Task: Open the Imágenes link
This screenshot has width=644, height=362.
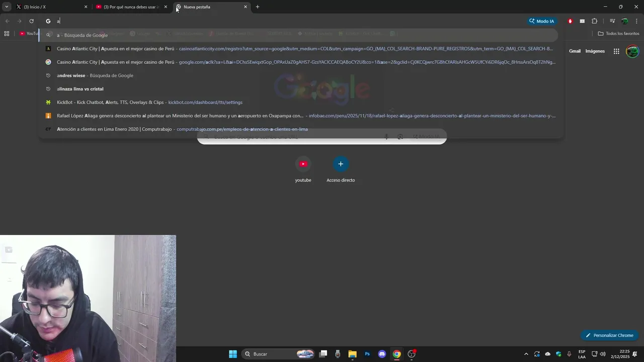Action: [x=595, y=51]
